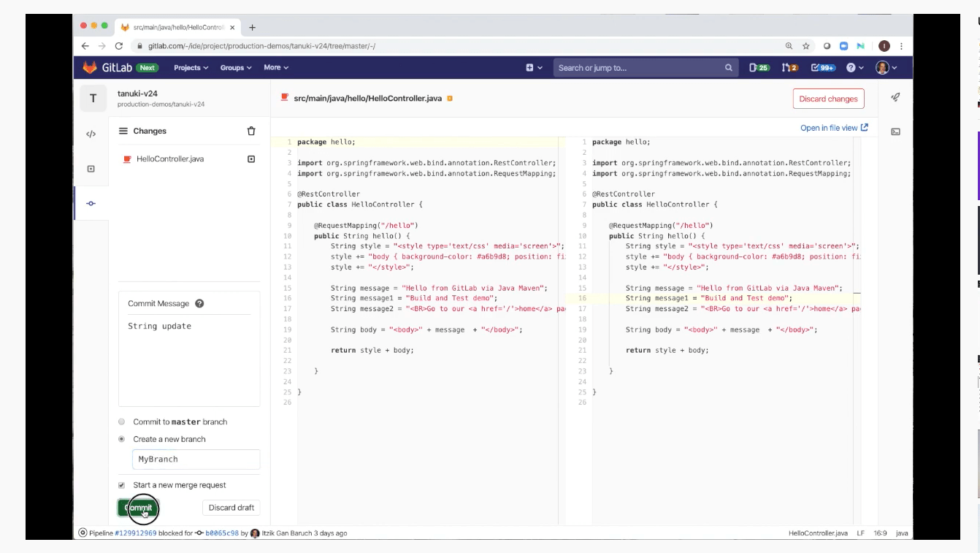Click the Discard changes button
980x553 pixels.
[x=828, y=99]
